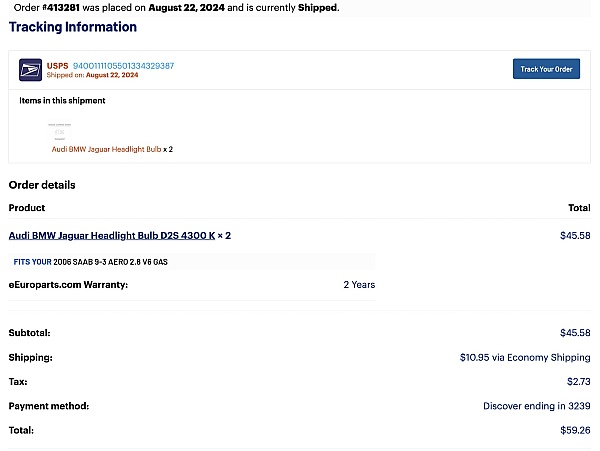Click the Order details heading

click(42, 185)
